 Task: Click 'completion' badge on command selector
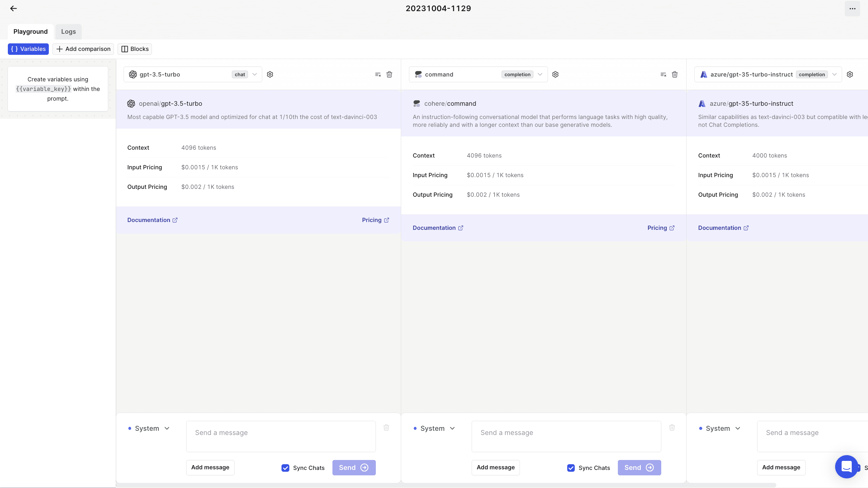pyautogui.click(x=517, y=75)
